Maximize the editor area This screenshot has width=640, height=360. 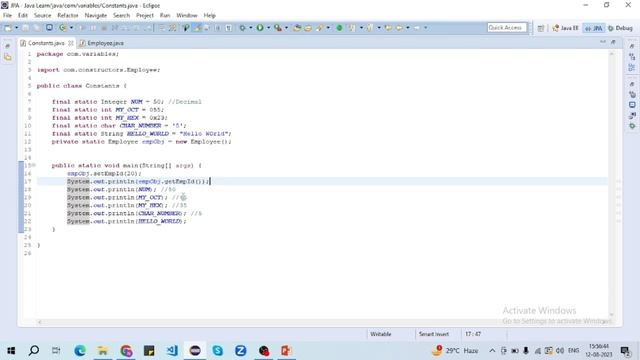[x=613, y=42]
